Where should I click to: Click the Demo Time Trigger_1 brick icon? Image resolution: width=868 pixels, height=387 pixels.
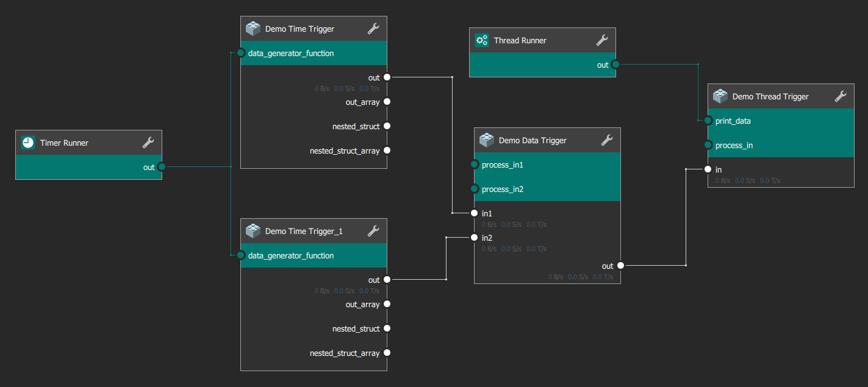253,231
